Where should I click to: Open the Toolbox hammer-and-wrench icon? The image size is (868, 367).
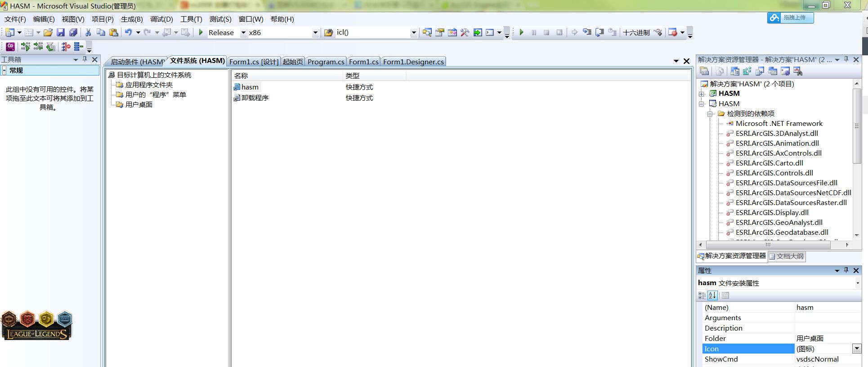(465, 32)
